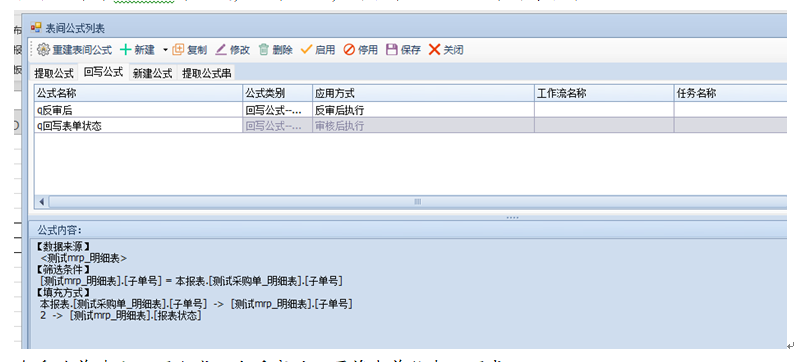797x362 pixels.
Task: Click the 公式名称 column header
Action: coord(139,94)
